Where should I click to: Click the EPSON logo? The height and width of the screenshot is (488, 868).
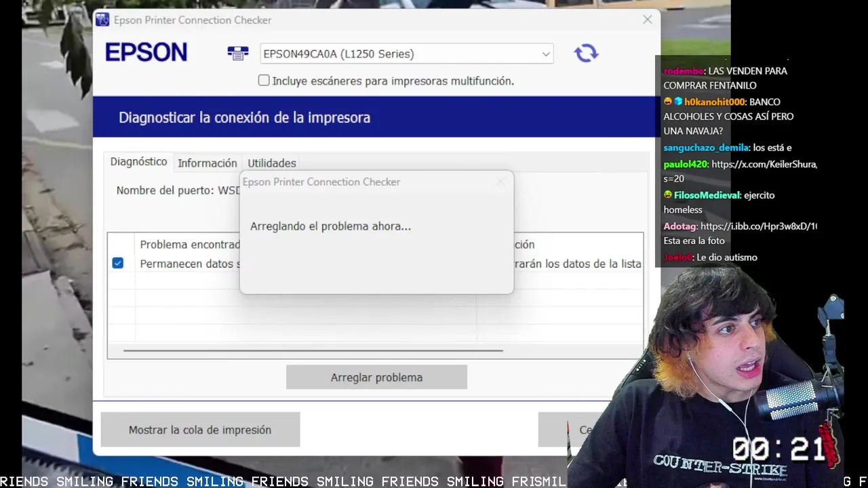point(146,52)
